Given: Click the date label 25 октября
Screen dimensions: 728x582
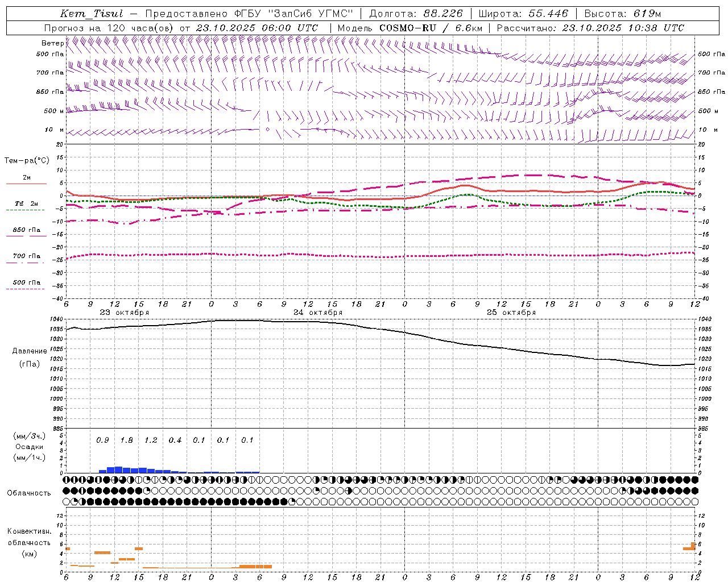Looking at the screenshot, I should (x=511, y=313).
